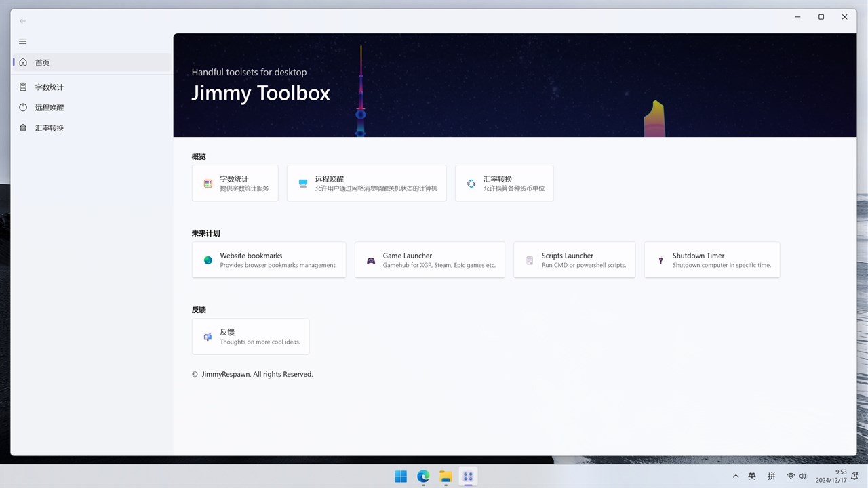This screenshot has width=868, height=488.
Task: Click the gamepad icon on Game Launcher
Action: [371, 260]
